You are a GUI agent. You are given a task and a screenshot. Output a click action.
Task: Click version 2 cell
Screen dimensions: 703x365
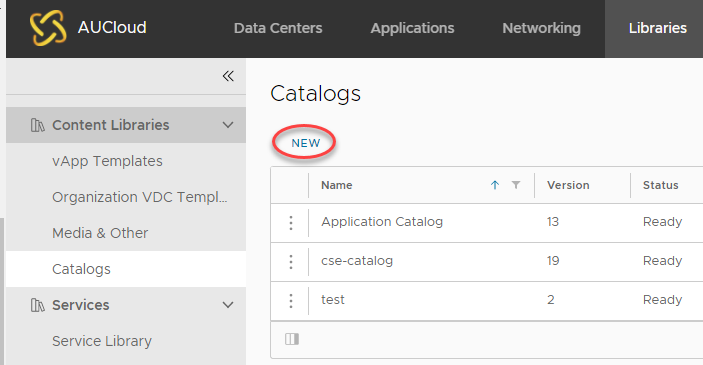coord(551,300)
